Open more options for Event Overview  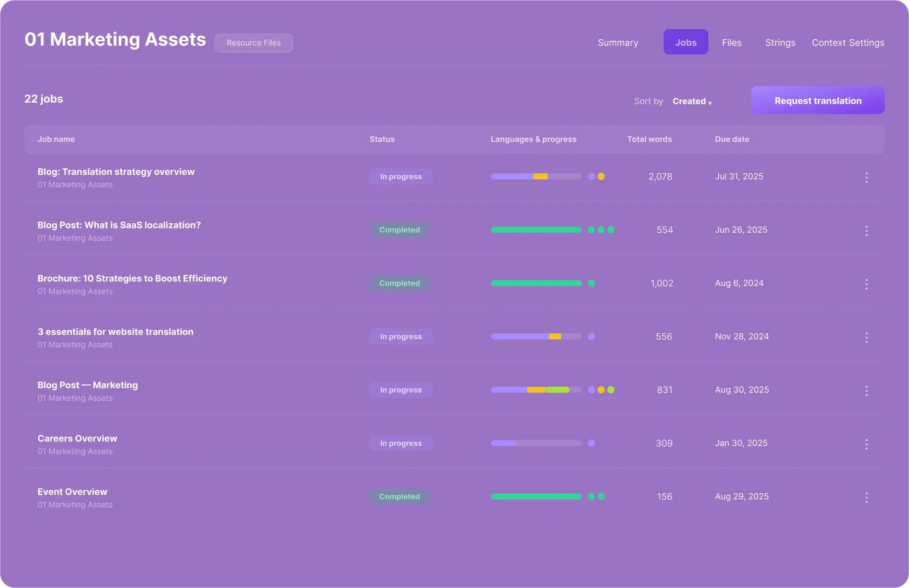pyautogui.click(x=866, y=497)
